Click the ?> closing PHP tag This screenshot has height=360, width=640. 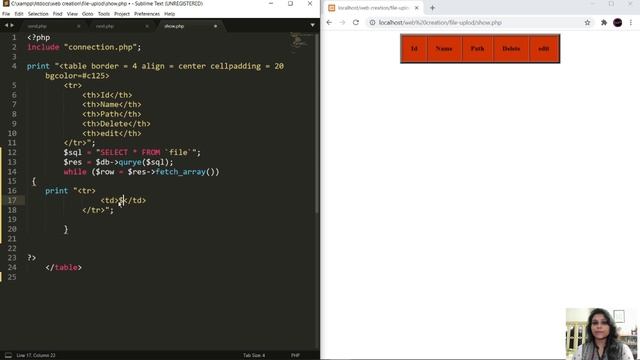(31, 258)
